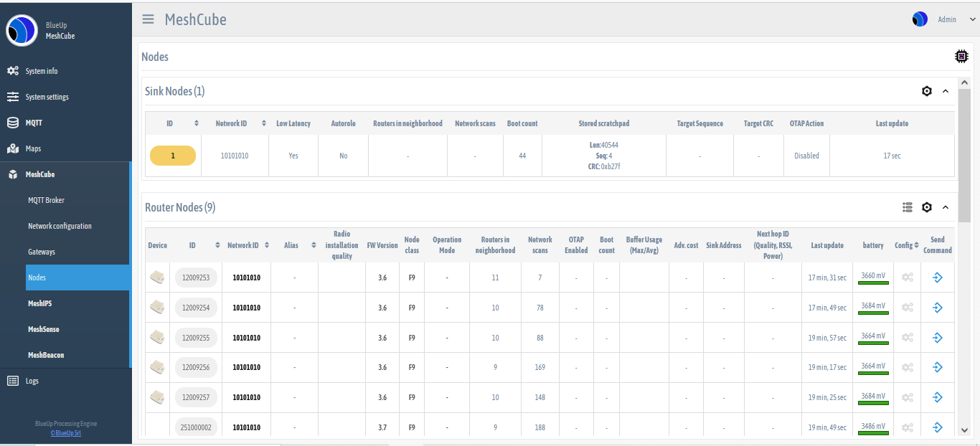The image size is (980, 446).
Task: Toggle the sidebar with the hamburger icon
Action: [148, 19]
